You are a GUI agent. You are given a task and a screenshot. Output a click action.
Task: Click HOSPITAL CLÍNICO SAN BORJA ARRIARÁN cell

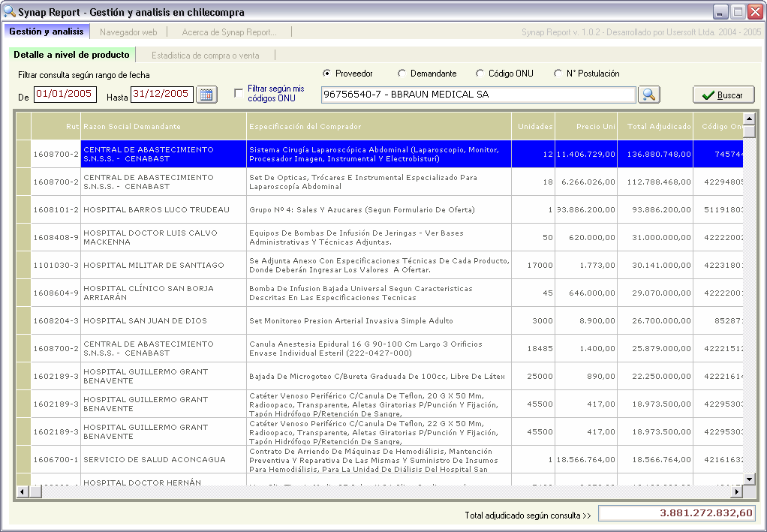click(164, 293)
